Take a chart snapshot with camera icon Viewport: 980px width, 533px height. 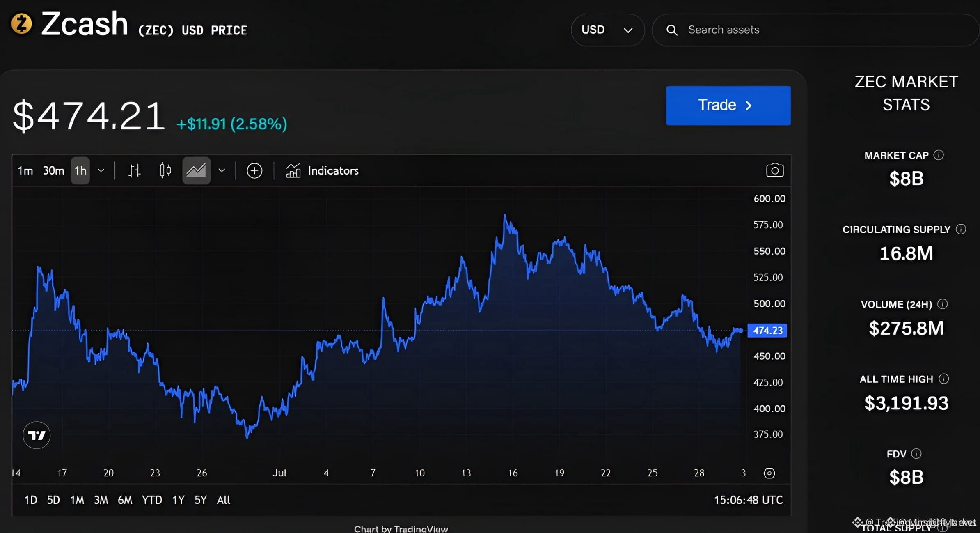775,170
